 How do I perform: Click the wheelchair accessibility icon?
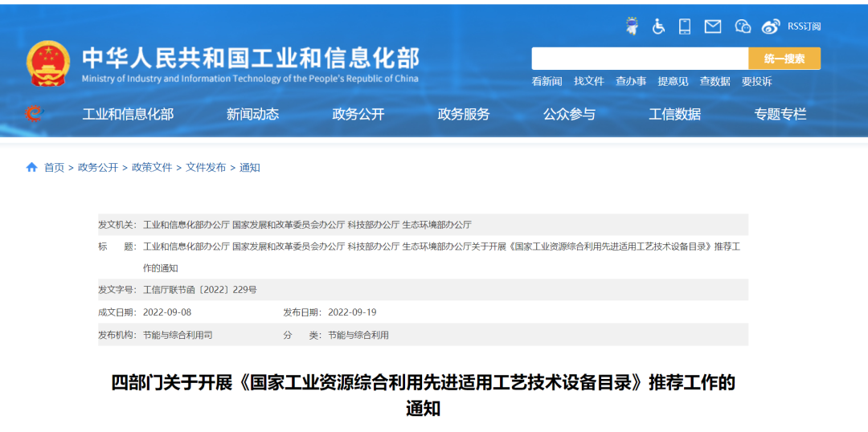coord(658,26)
